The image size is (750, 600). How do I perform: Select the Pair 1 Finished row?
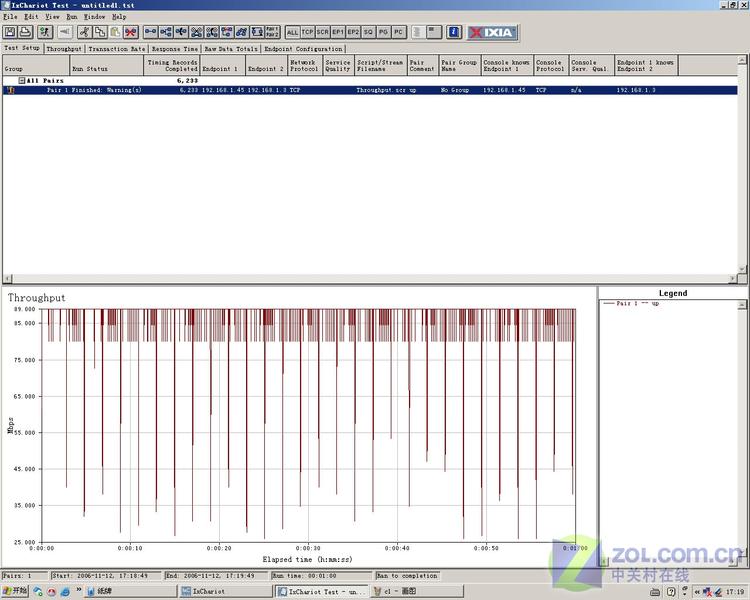click(x=370, y=90)
